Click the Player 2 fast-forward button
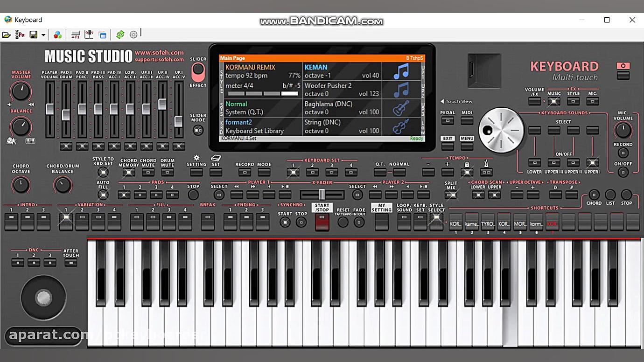Image resolution: width=644 pixels, height=362 pixels. (391, 195)
